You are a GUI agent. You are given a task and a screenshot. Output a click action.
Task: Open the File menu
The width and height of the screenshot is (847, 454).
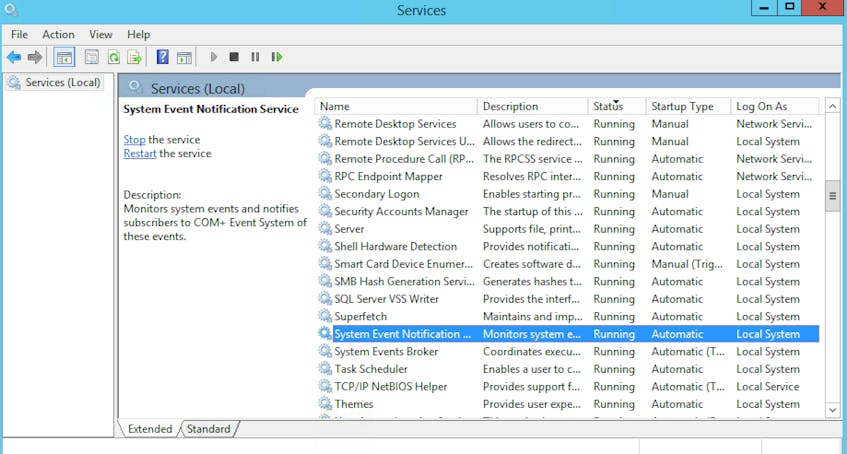tap(19, 35)
